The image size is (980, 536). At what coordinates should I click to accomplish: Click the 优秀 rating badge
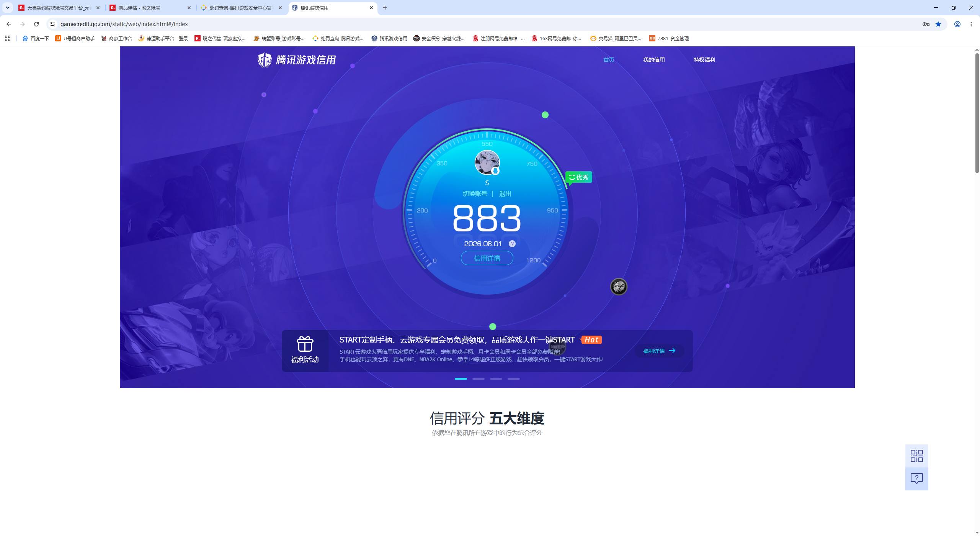tap(579, 177)
